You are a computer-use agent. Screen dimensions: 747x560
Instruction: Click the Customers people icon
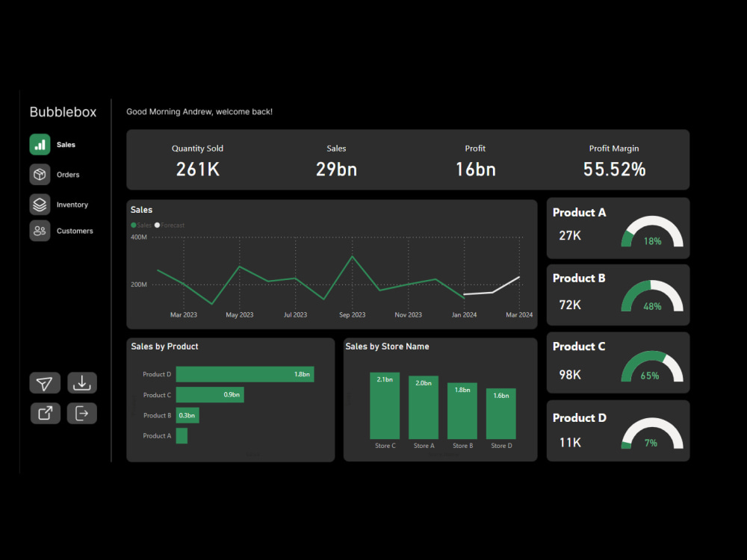pos(39,231)
